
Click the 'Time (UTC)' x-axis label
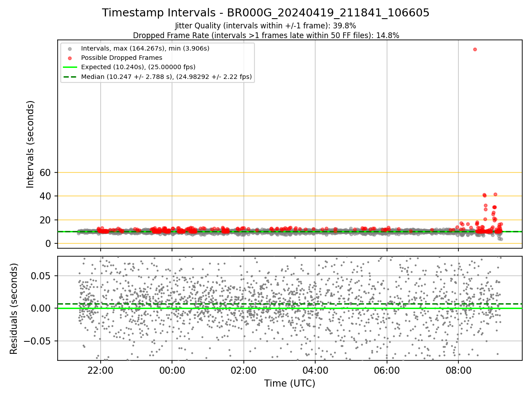[x=290, y=383]
